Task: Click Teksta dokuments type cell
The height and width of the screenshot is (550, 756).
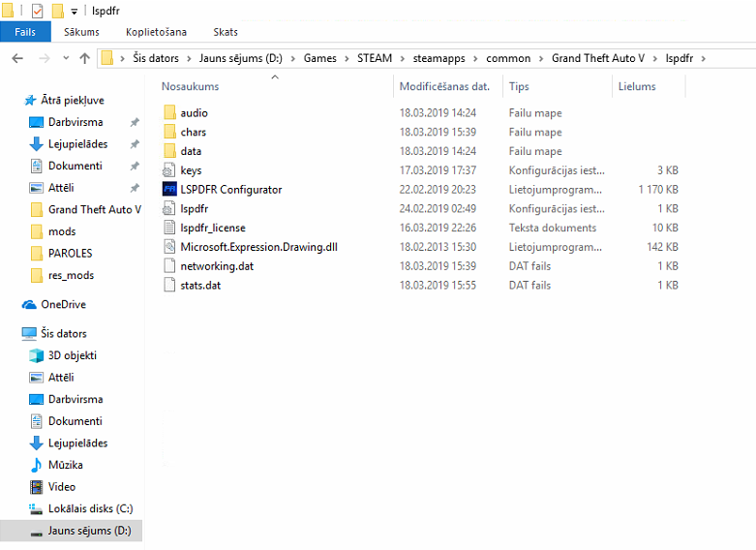Action: [553, 228]
